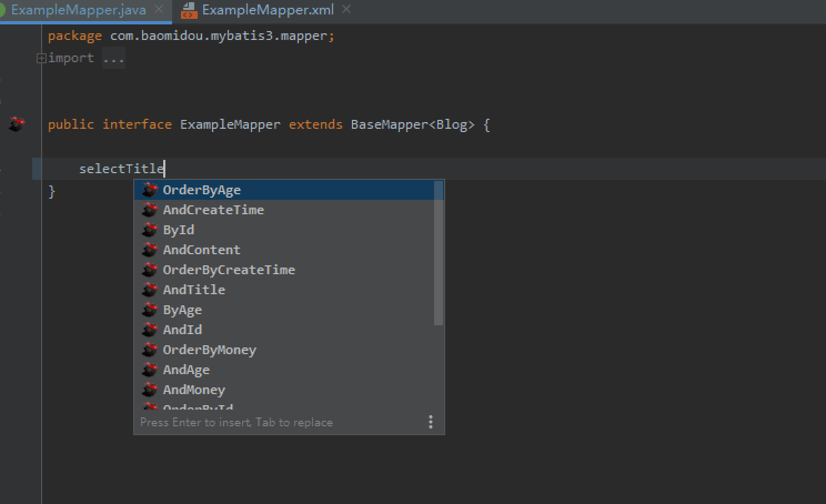
Task: Click the bird icon next to OrderByAge
Action: click(149, 190)
